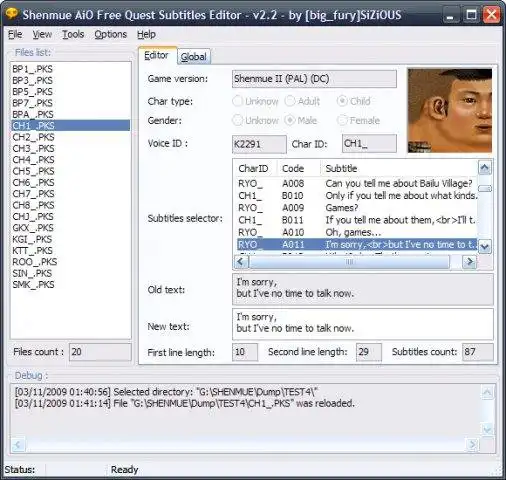
Task: Click the Old text box
Action: click(363, 289)
